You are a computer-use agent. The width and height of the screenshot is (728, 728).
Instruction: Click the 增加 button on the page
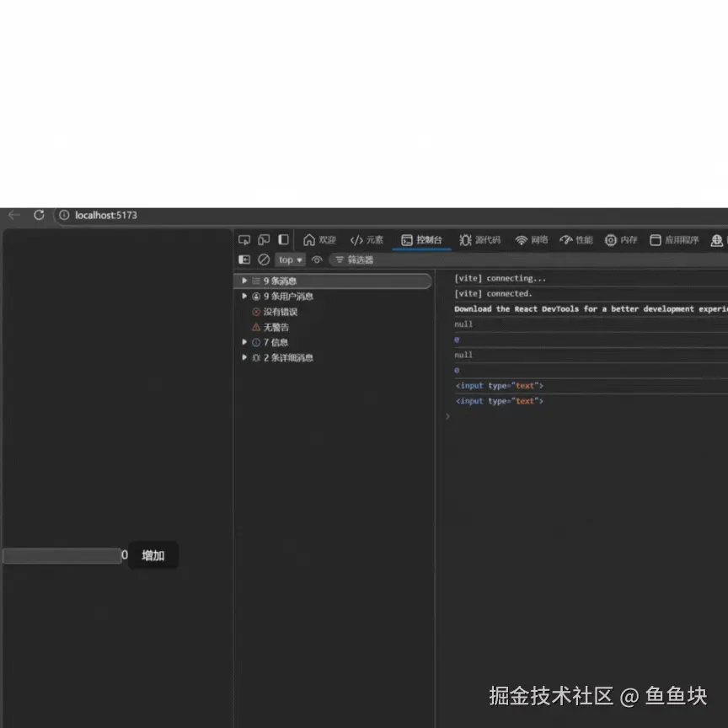pos(153,555)
